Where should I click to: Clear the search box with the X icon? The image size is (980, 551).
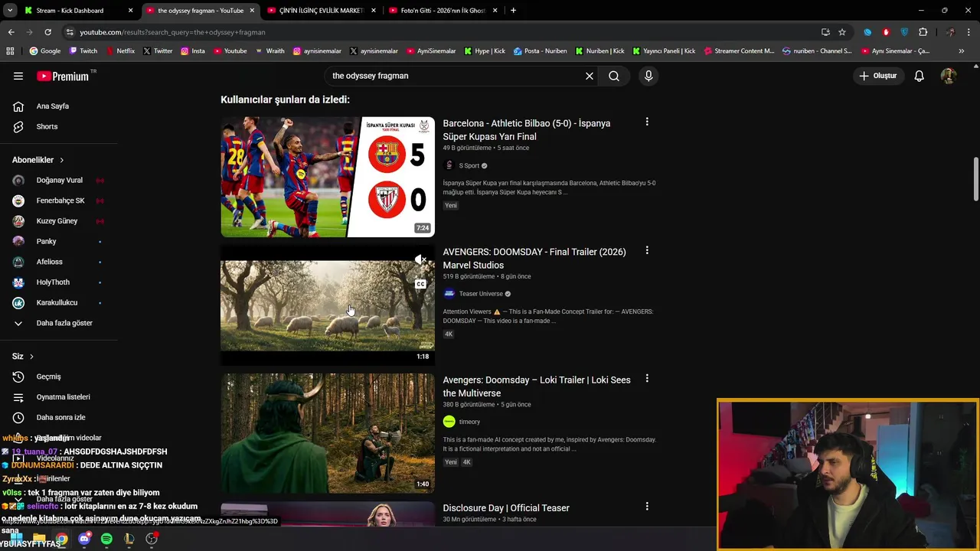click(x=590, y=76)
